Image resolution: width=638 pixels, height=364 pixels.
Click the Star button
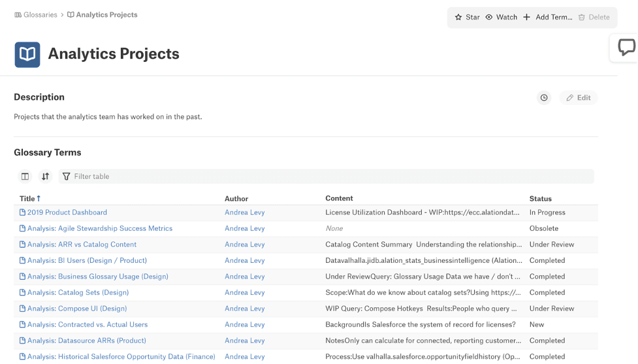467,18
